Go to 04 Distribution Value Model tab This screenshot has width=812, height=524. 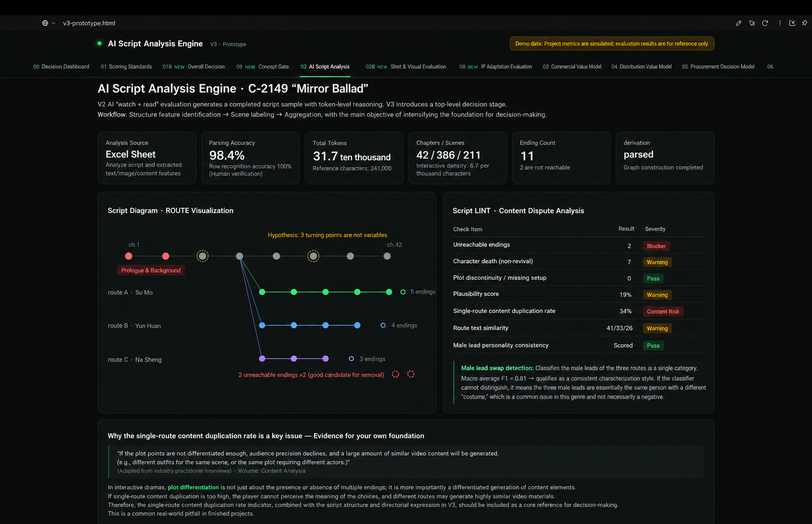pyautogui.click(x=641, y=67)
